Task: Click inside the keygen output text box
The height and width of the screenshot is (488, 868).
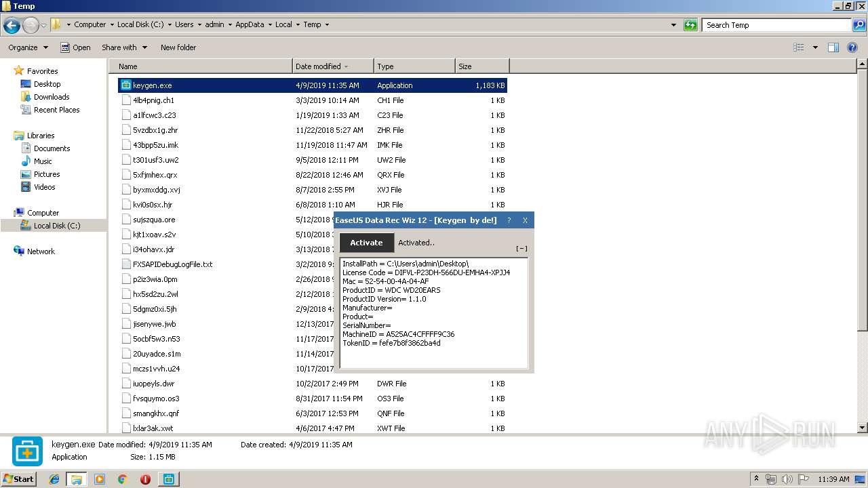Action: click(434, 313)
